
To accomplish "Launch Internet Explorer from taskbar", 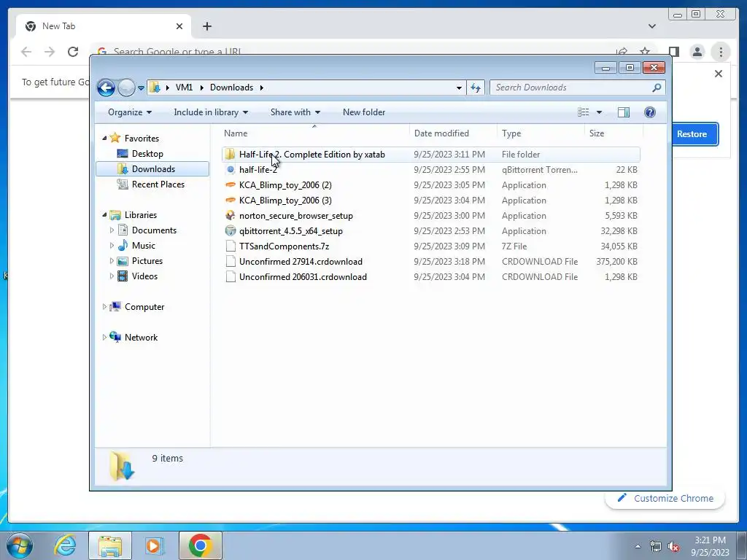I will [x=66, y=545].
